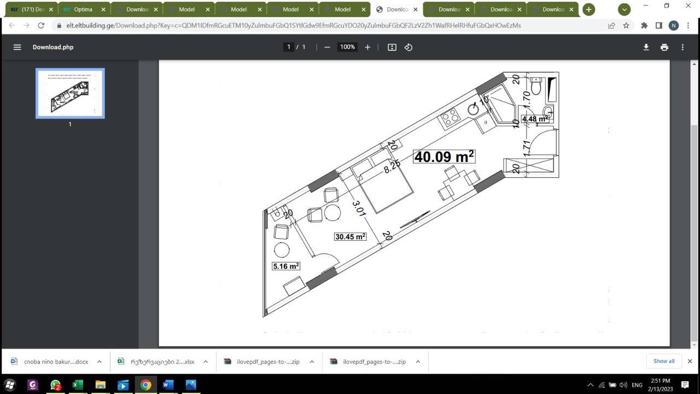Download the PDF file
700x394 pixels.
pos(646,47)
